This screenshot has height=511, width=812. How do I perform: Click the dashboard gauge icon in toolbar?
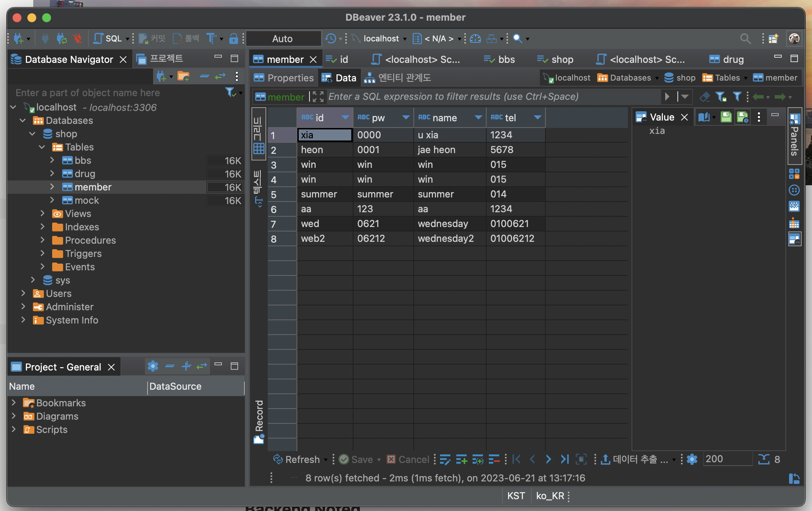[x=475, y=38]
